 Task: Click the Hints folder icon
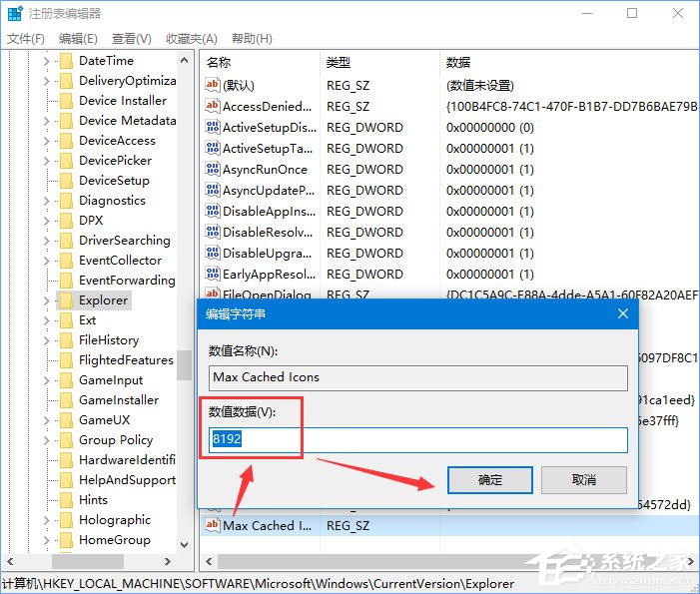pyautogui.click(x=66, y=500)
